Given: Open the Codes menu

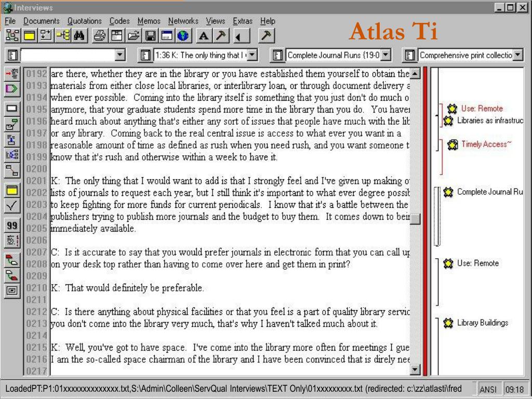Looking at the screenshot, I should pos(119,21).
